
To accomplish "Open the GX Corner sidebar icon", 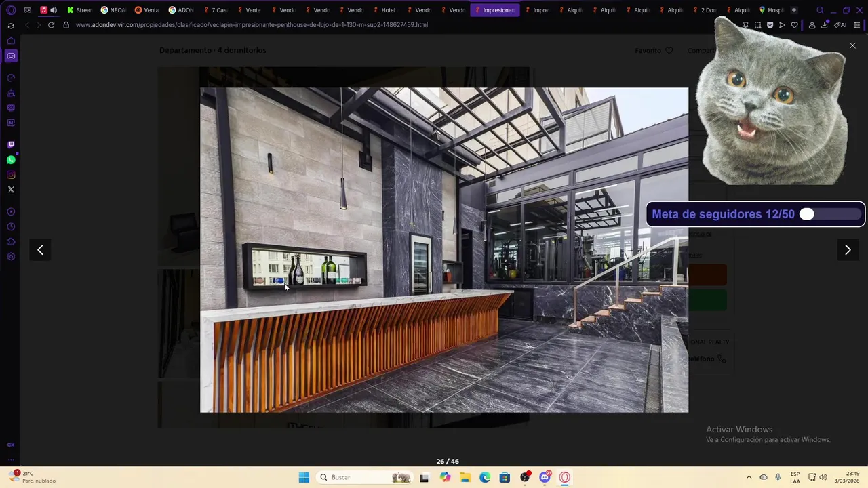I will [11, 56].
